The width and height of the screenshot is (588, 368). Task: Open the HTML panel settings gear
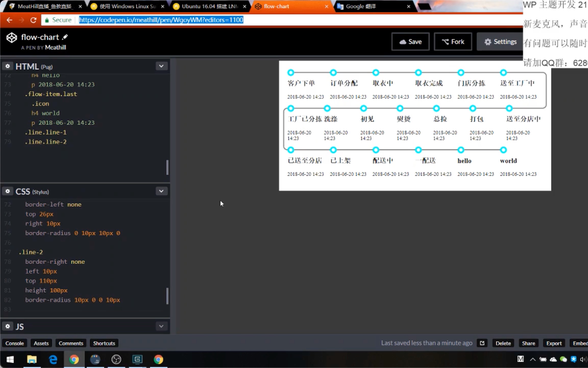tap(7, 66)
